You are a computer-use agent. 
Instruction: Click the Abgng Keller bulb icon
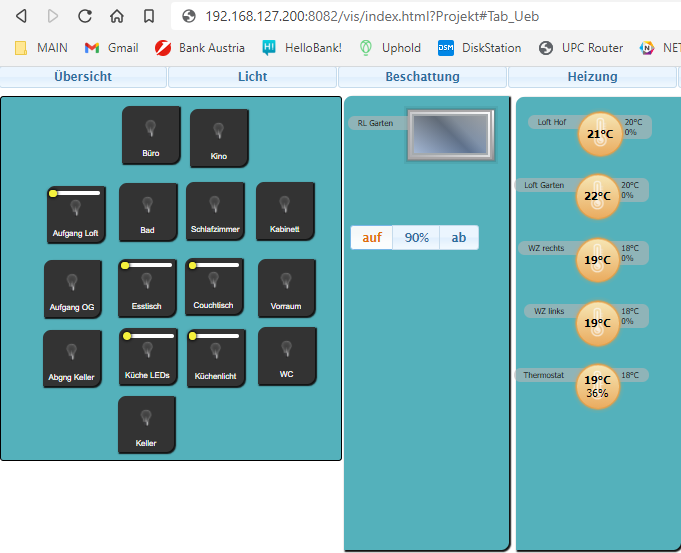pyautogui.click(x=72, y=351)
